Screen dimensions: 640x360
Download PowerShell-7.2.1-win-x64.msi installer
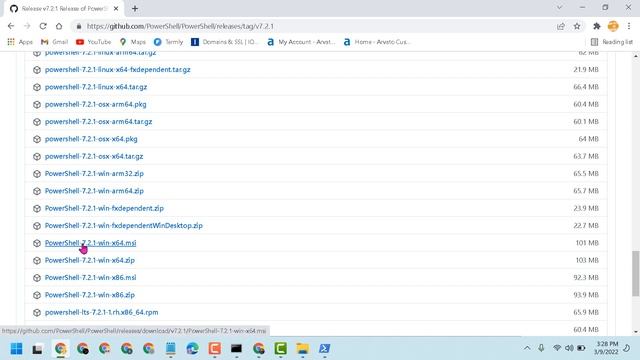click(91, 243)
